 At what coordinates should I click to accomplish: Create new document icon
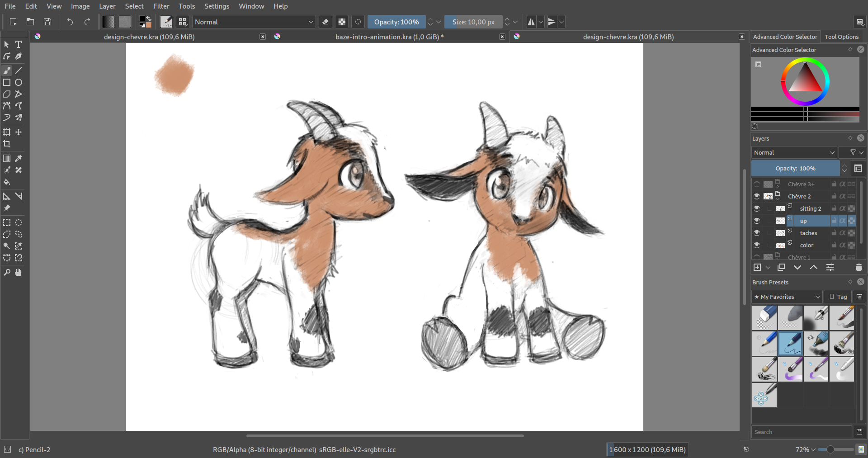13,22
